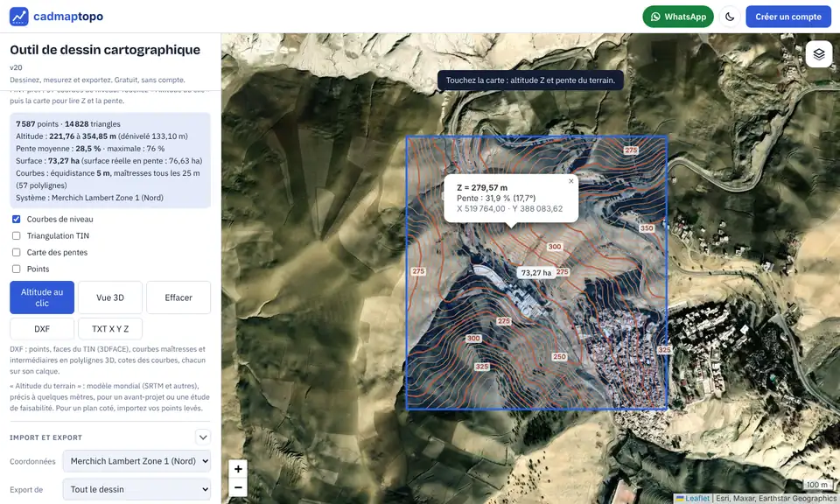Image resolution: width=840 pixels, height=504 pixels.
Task: Open the Vue 3D view
Action: 110,297
